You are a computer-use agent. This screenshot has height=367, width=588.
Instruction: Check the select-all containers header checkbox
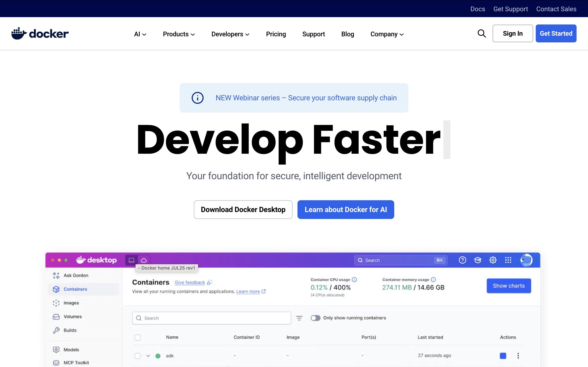coord(138,337)
